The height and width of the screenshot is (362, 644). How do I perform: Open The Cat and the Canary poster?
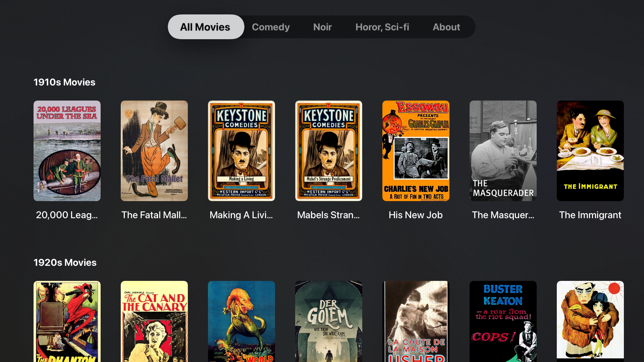coord(154,321)
